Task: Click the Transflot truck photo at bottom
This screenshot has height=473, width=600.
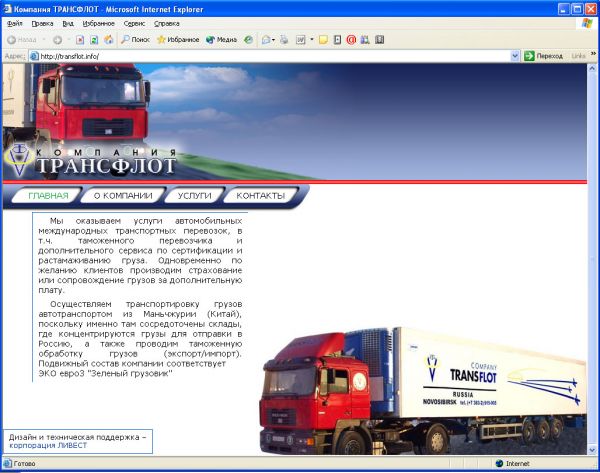Action: click(x=422, y=390)
